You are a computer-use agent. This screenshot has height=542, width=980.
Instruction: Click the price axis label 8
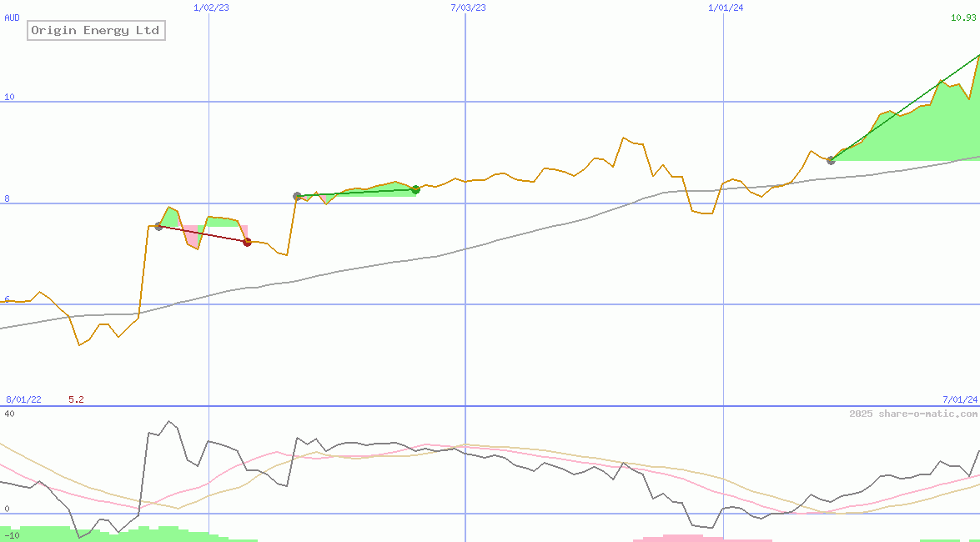click(7, 199)
